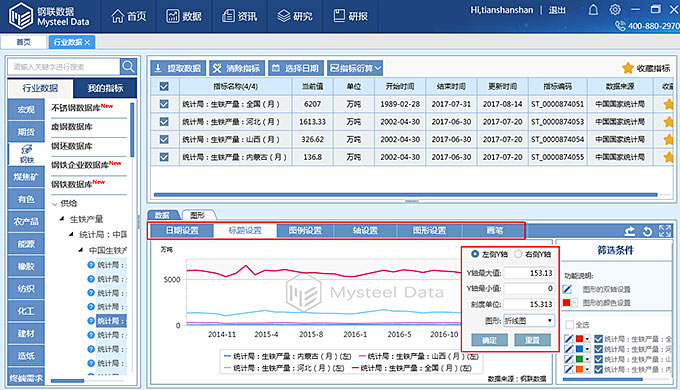The height and width of the screenshot is (390, 680).
Task: Select the 左侧Y轴 radio button
Action: (x=475, y=254)
